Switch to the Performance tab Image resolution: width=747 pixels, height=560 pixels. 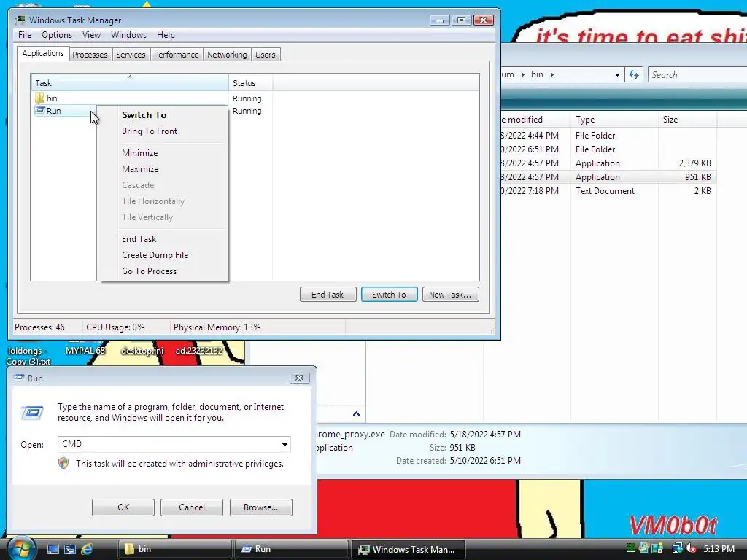tap(177, 55)
